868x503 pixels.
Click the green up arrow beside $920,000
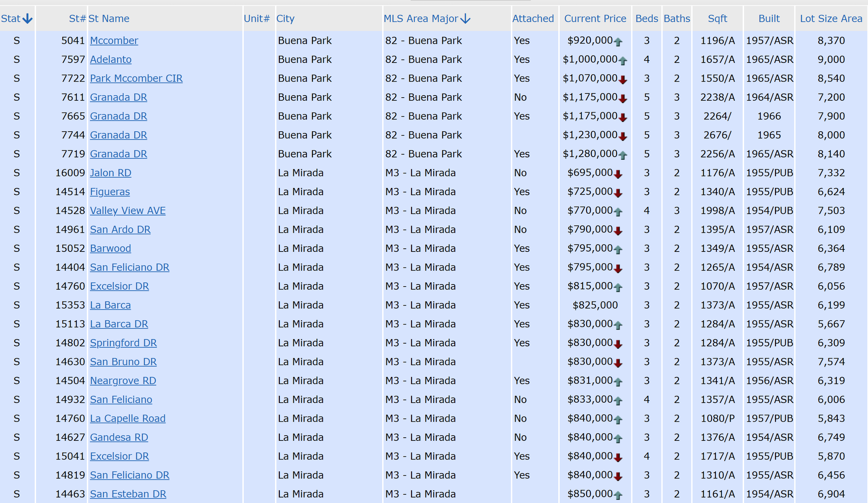click(618, 42)
